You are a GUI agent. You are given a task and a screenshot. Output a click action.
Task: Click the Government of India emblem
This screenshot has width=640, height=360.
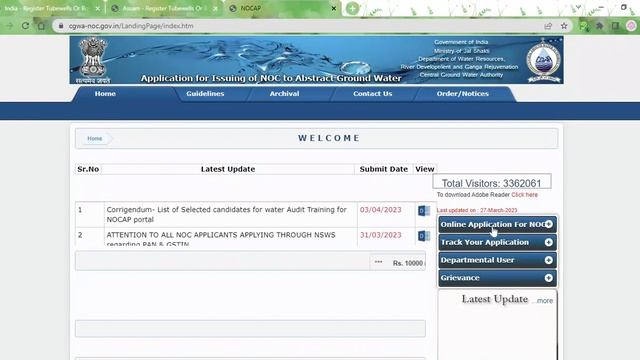click(x=93, y=60)
